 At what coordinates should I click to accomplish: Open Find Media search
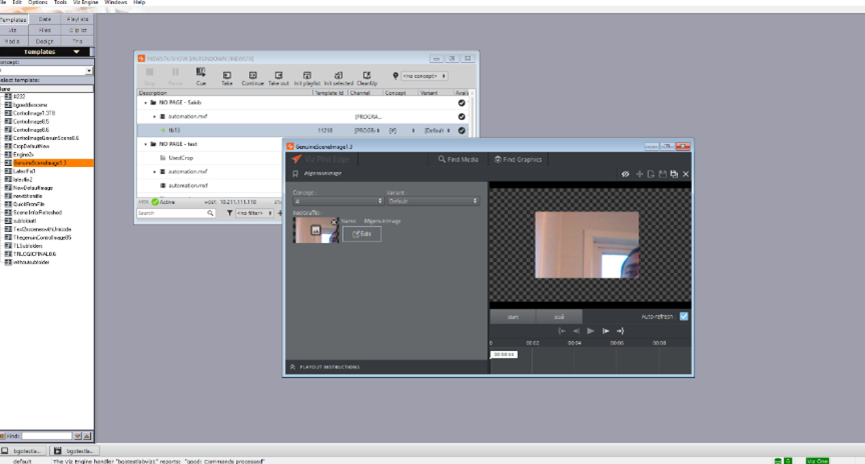click(458, 159)
